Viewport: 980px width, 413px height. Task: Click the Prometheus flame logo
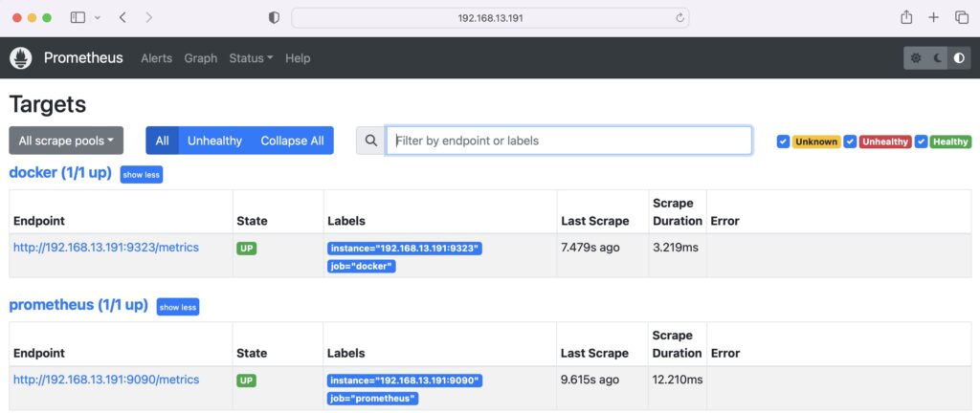click(x=21, y=58)
